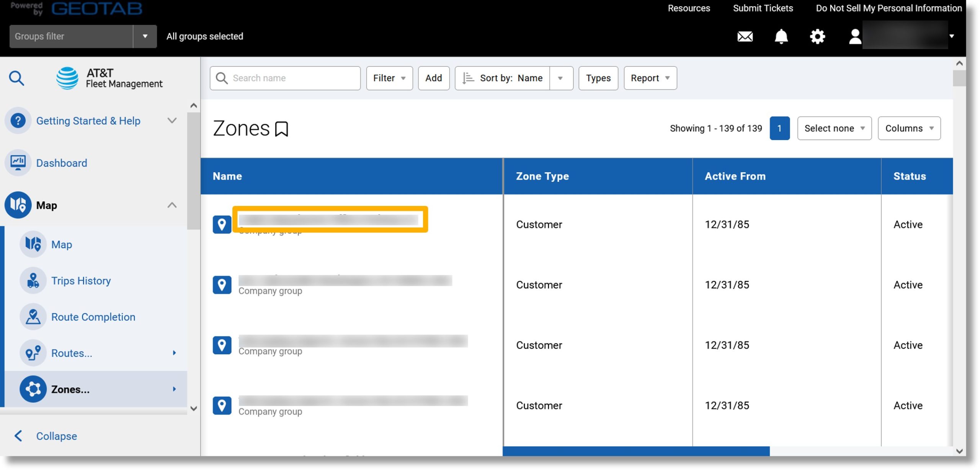The width and height of the screenshot is (980, 470).
Task: Click the Types menu item
Action: tap(598, 77)
